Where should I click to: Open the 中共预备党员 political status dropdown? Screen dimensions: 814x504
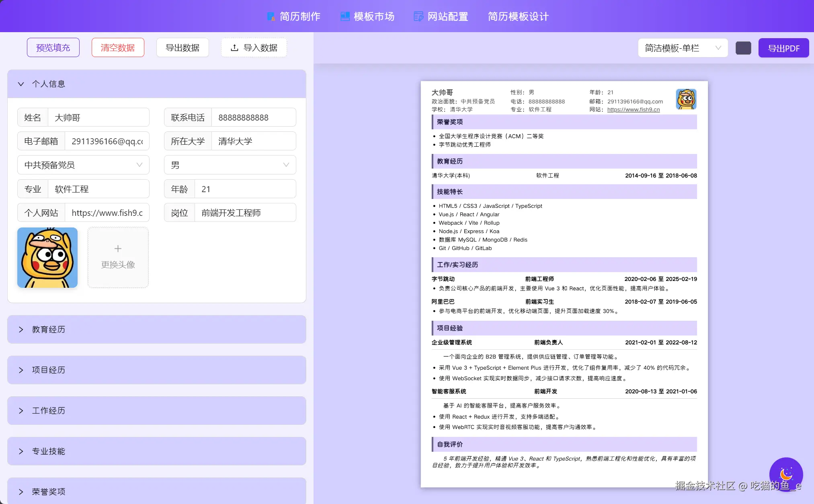click(x=83, y=165)
